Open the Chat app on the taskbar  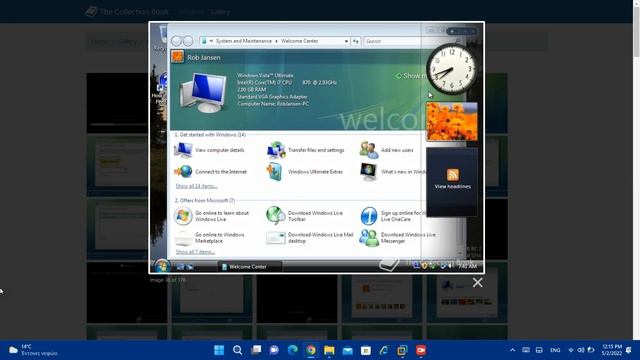tap(274, 350)
